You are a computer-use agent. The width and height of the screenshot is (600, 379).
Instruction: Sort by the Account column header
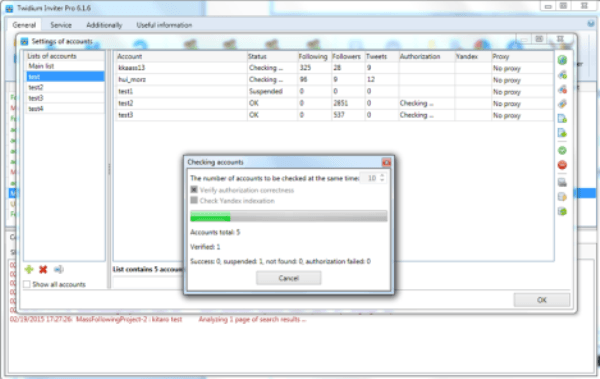(x=181, y=56)
